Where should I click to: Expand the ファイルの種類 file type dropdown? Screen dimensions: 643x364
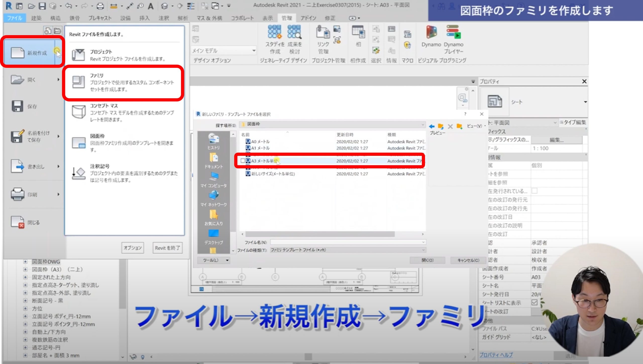click(x=423, y=250)
